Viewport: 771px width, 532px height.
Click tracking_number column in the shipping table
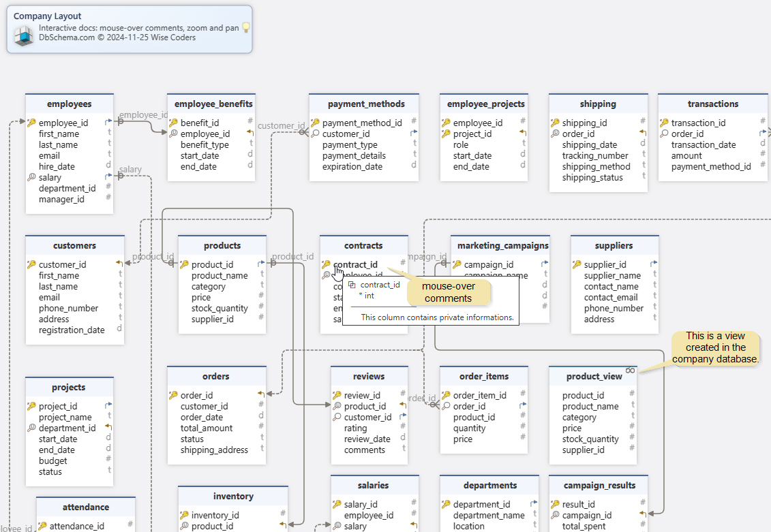click(595, 156)
